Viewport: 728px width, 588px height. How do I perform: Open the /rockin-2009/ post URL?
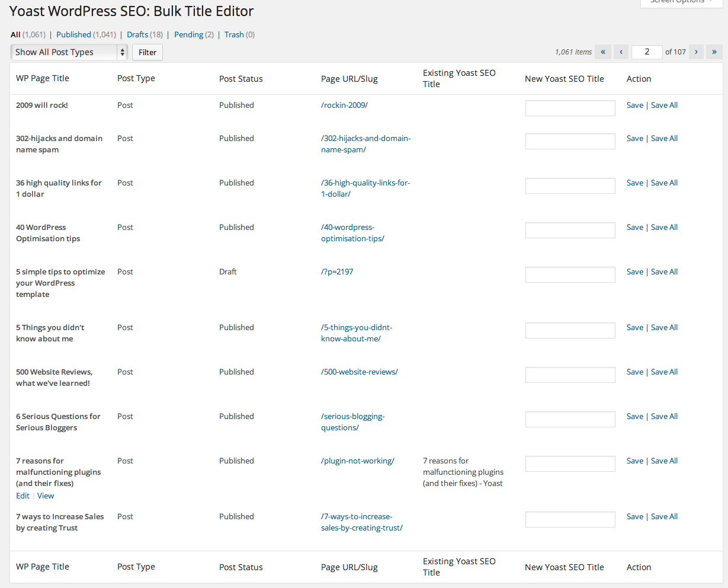(x=344, y=105)
